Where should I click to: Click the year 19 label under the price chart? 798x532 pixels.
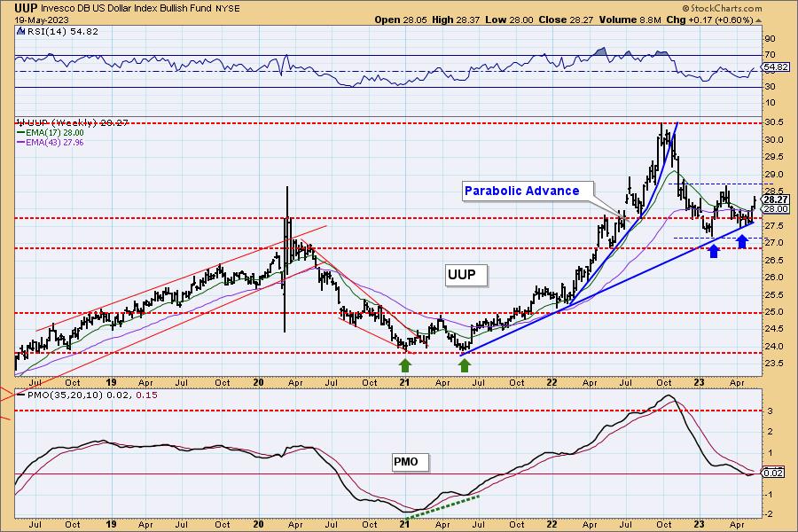click(x=111, y=382)
